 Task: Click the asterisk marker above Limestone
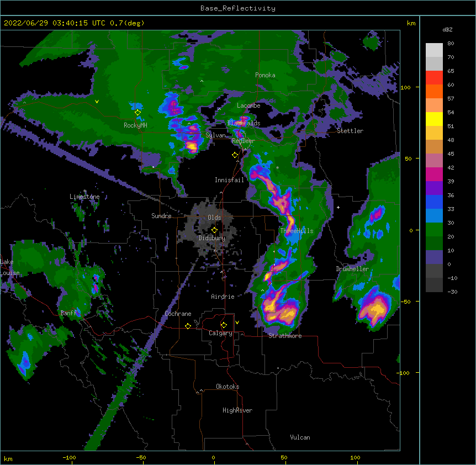click(x=85, y=191)
